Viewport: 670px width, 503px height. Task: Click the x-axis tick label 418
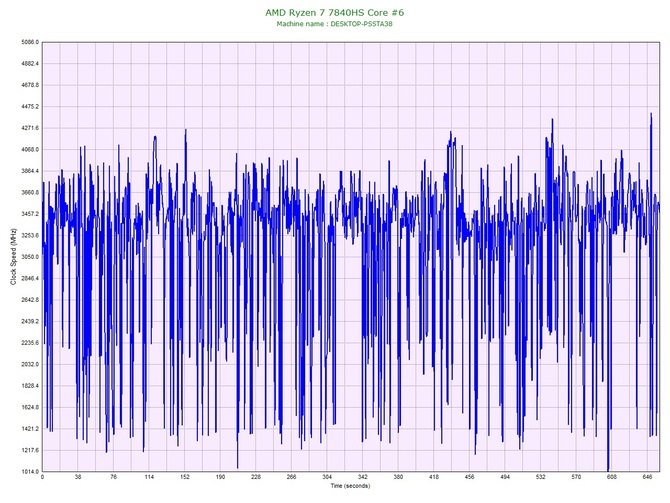point(434,477)
